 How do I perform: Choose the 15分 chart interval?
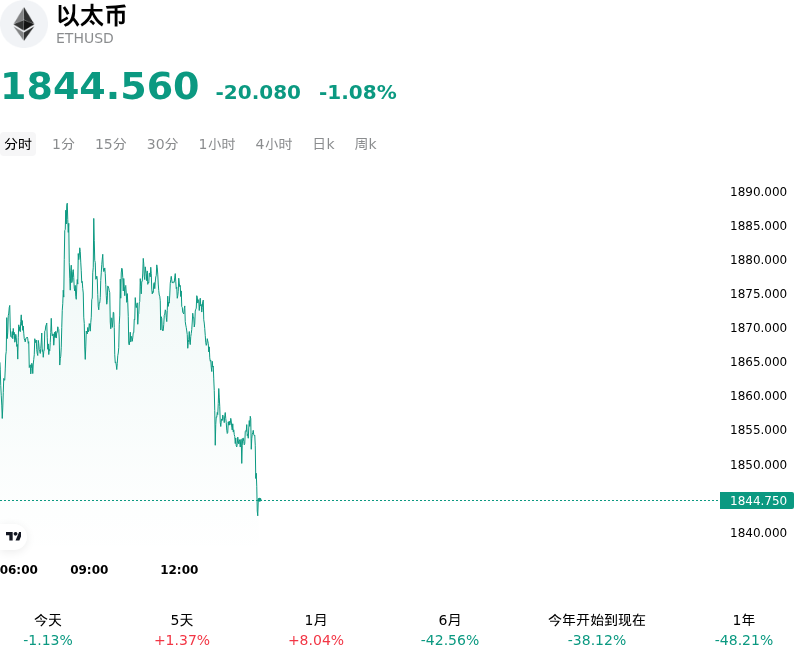click(111, 144)
